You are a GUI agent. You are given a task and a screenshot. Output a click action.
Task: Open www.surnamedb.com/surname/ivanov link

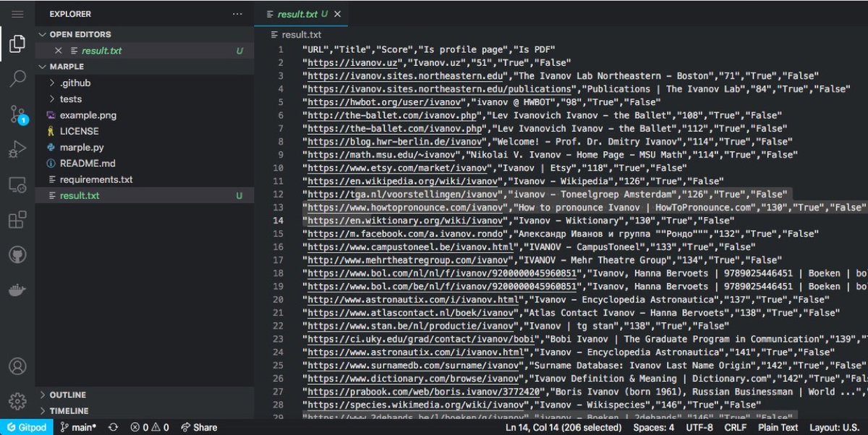(x=412, y=366)
